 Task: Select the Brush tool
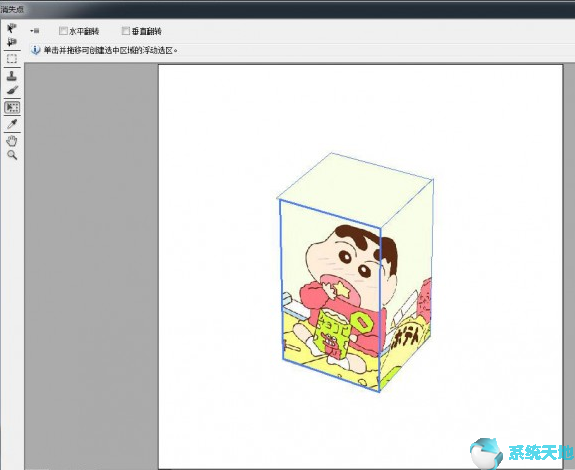click(12, 90)
